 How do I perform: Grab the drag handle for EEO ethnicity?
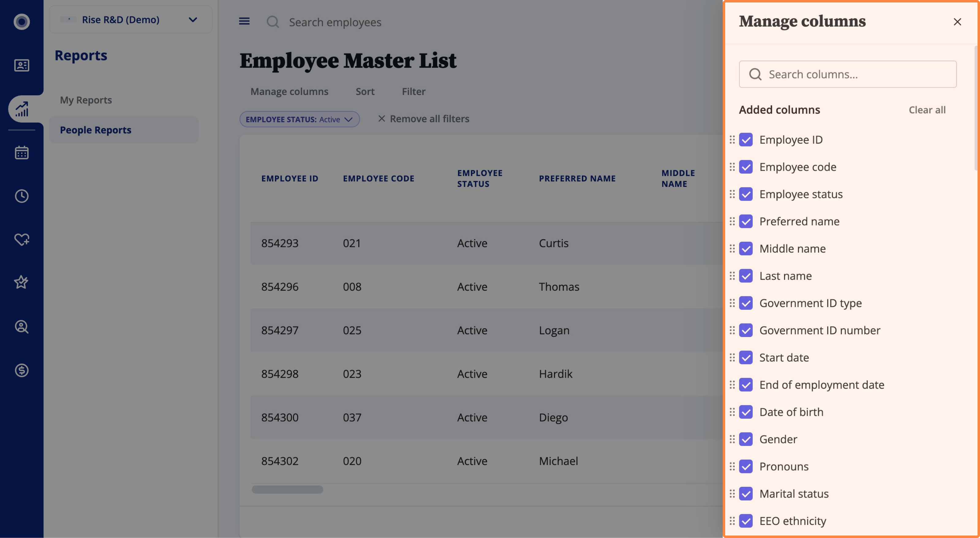[x=732, y=521]
